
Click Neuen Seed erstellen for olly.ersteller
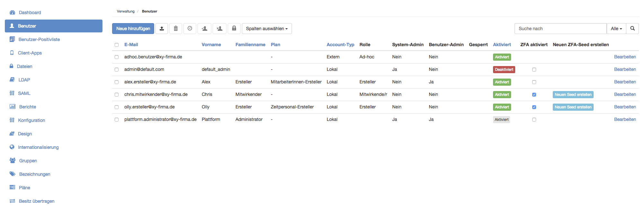[x=573, y=107]
